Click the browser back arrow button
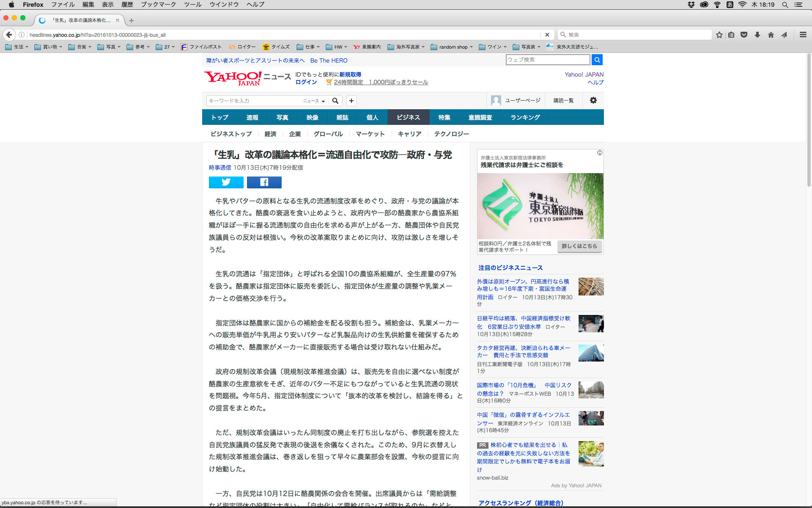The width and height of the screenshot is (812, 508). point(9,35)
